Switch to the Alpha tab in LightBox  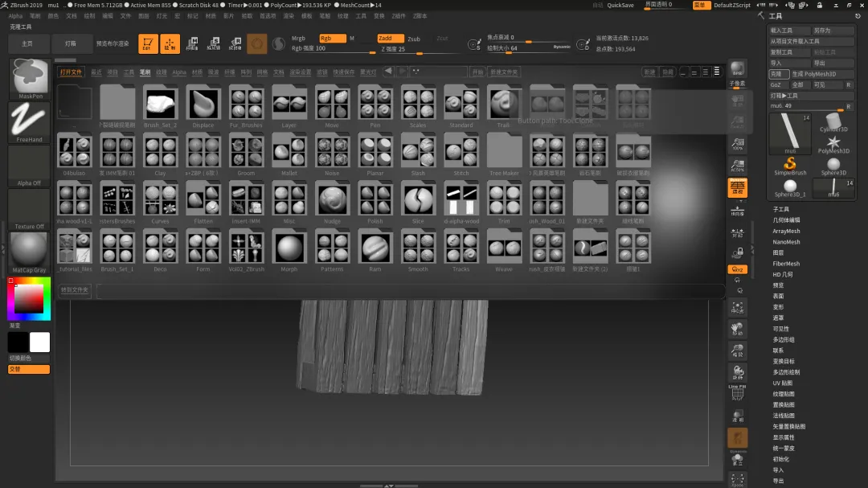pyautogui.click(x=179, y=72)
